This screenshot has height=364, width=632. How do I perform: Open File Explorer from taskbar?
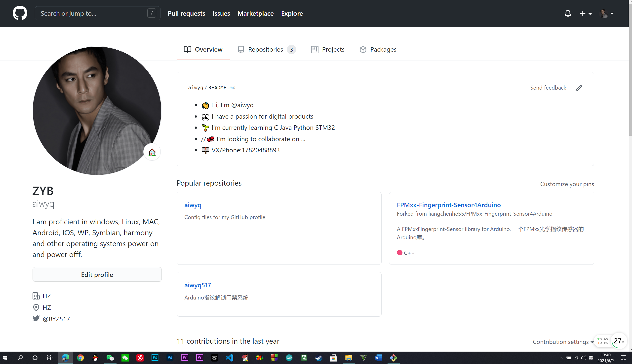click(348, 358)
